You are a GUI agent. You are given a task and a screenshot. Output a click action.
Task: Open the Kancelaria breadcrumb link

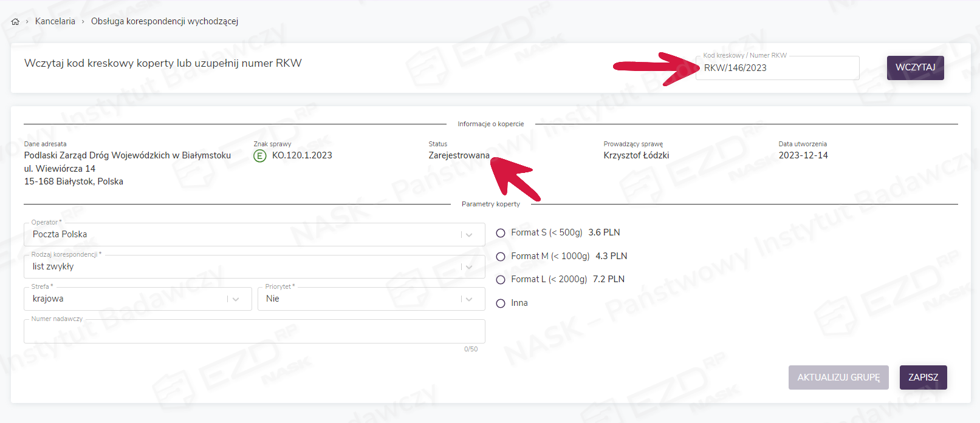click(x=55, y=21)
